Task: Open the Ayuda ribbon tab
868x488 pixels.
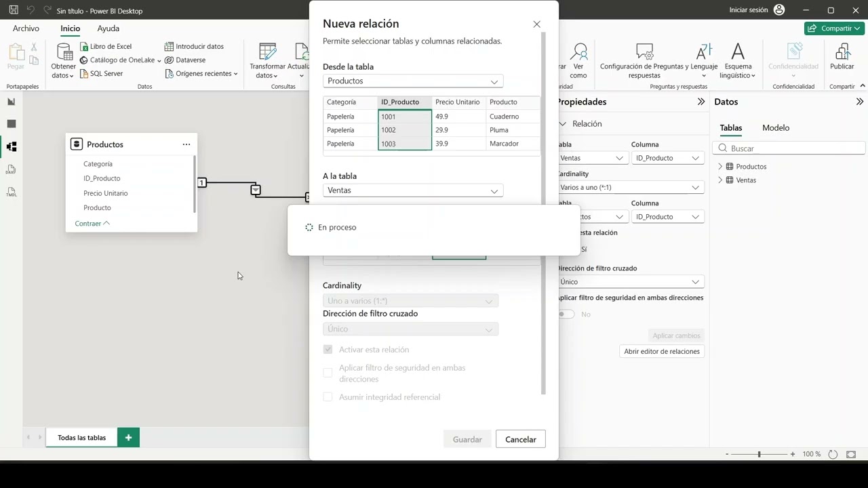Action: coord(108,28)
